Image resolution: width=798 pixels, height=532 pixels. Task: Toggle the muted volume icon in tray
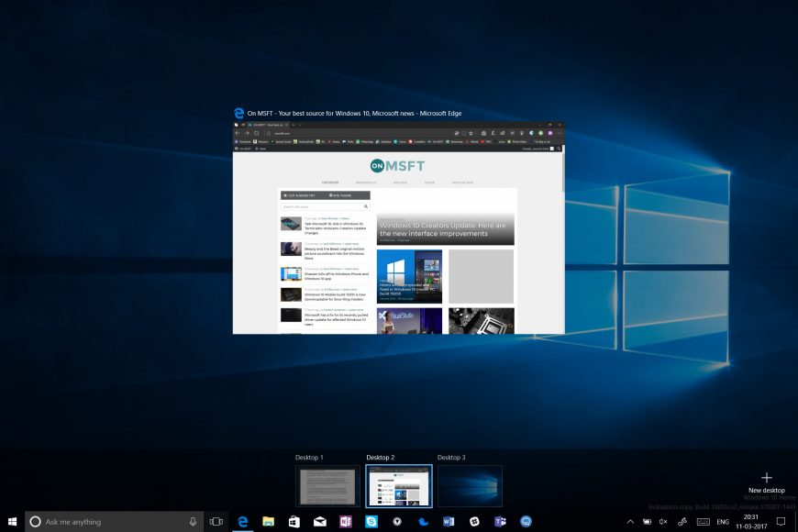(x=663, y=521)
